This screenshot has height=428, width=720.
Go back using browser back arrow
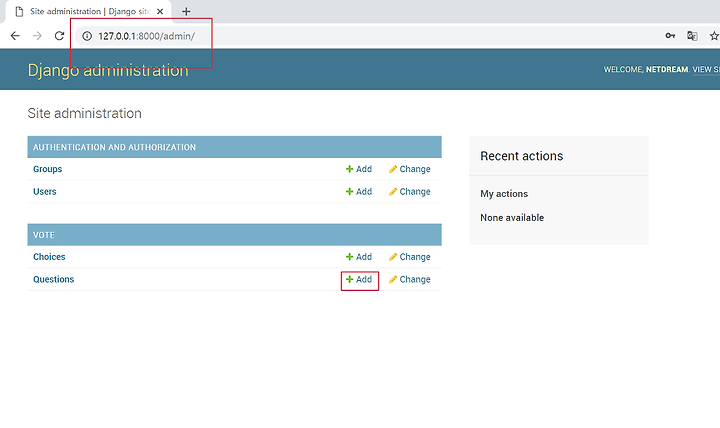point(15,36)
